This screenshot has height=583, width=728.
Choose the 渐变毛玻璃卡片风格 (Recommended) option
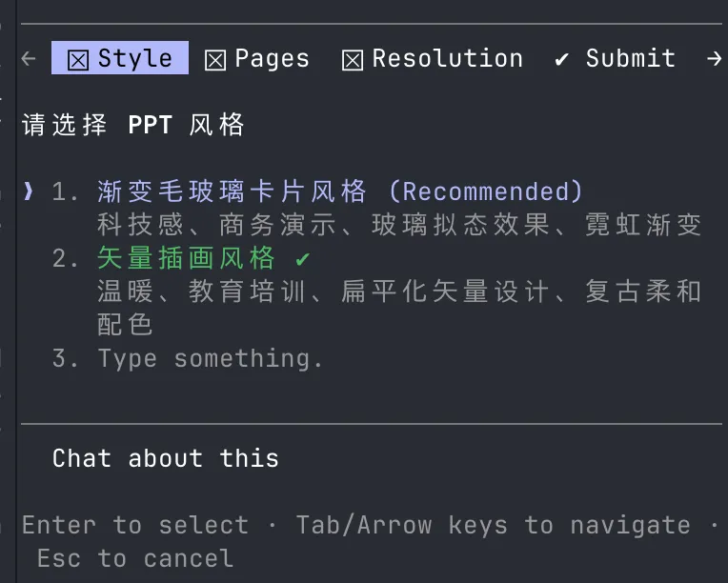339,191
